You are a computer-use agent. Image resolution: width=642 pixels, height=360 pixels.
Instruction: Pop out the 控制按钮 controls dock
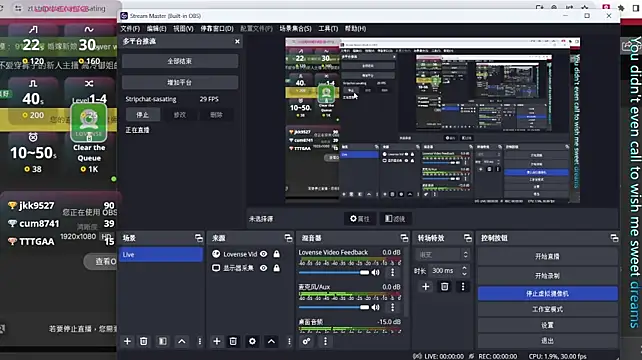[614, 238]
